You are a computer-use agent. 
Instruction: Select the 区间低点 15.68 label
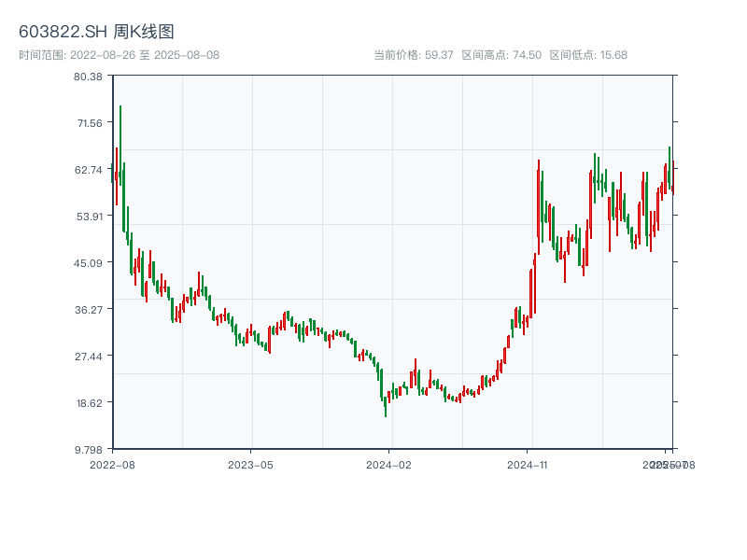point(588,55)
